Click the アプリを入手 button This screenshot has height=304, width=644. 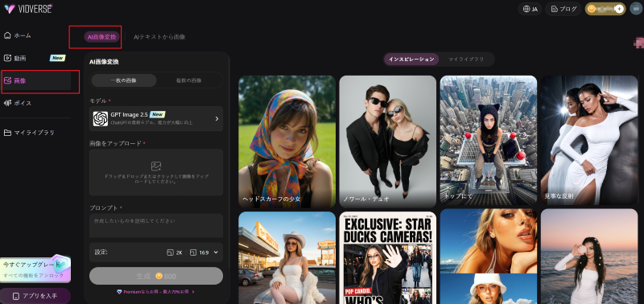point(35,296)
